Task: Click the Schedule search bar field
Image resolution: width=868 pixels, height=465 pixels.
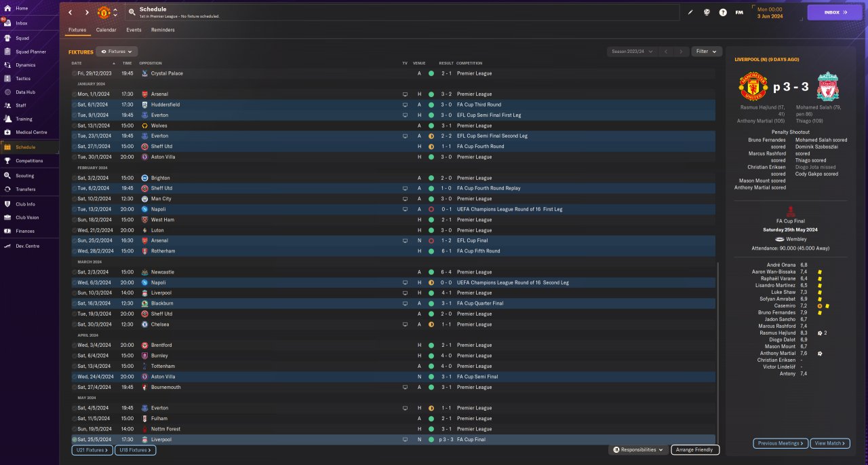Action: (x=403, y=12)
